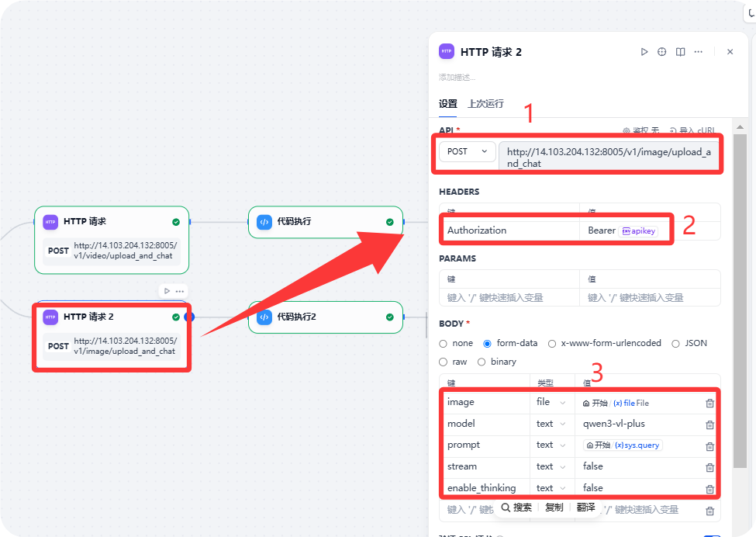Viewport: 756px width, 537px height.
Task: Click the PARAMS value input field
Action: 650,298
